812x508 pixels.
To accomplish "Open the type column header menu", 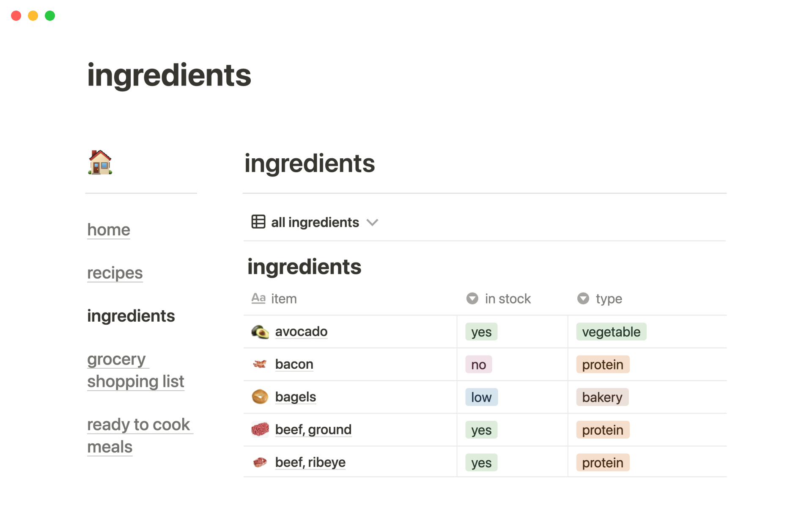I will tap(609, 299).
